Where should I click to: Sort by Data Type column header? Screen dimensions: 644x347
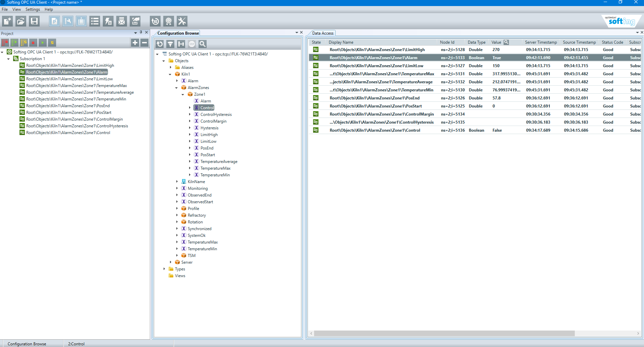476,42
